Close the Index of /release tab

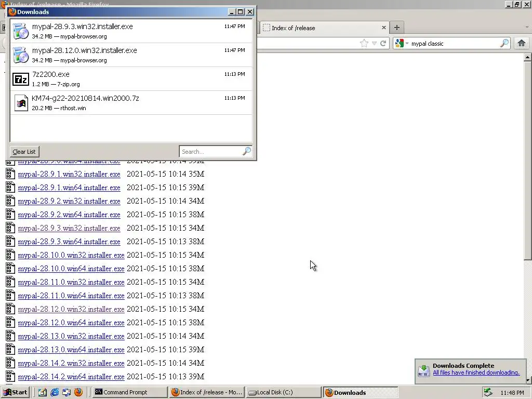point(384,28)
